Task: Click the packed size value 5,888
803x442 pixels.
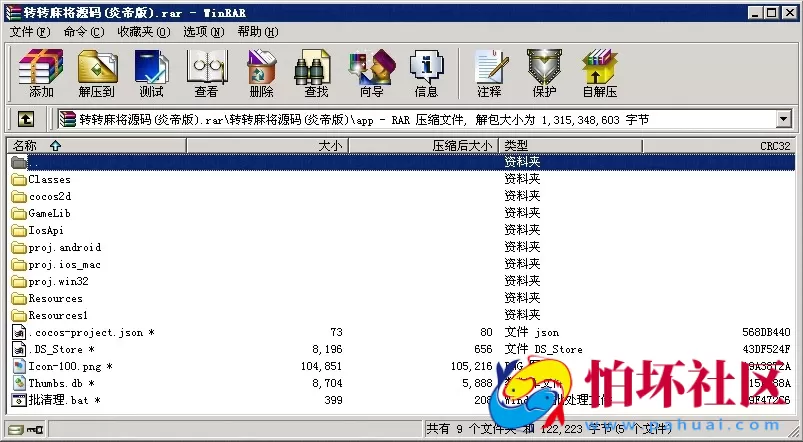Action: [x=477, y=383]
